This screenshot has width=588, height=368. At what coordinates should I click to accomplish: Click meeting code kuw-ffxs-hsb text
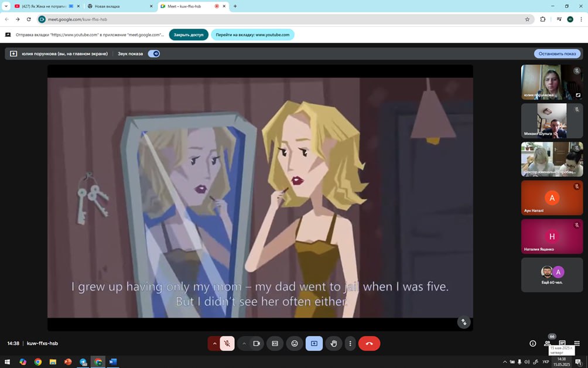[42, 343]
